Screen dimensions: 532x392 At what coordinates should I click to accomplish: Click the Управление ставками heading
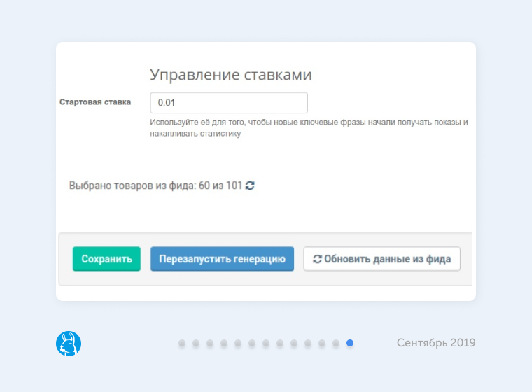(231, 75)
